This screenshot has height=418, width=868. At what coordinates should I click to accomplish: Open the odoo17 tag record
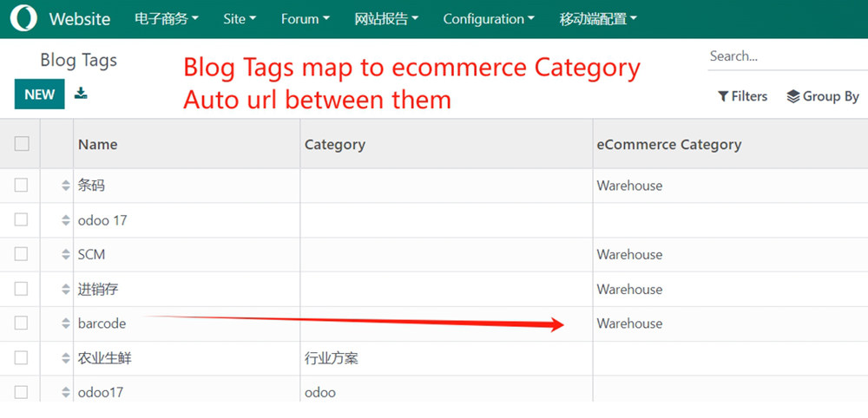point(100,393)
